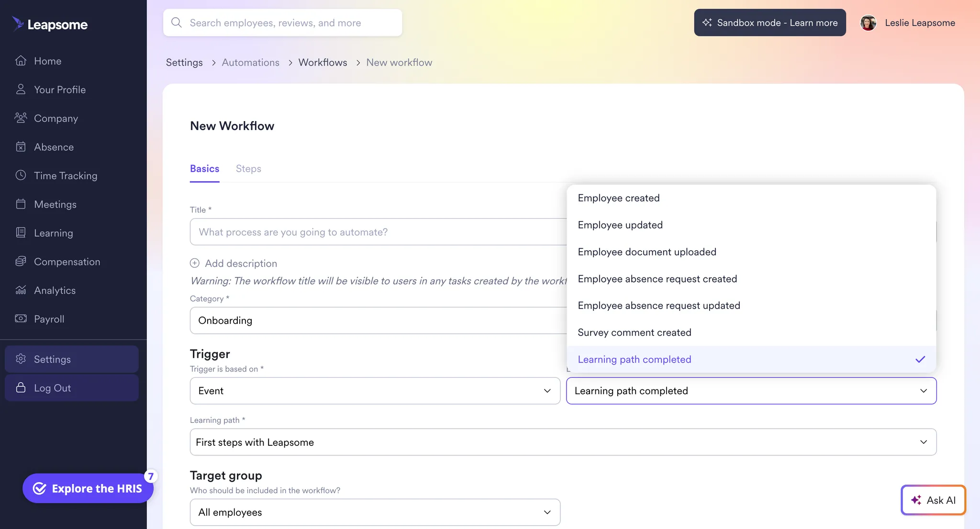The height and width of the screenshot is (529, 980).
Task: Open the Meetings module
Action: click(x=55, y=204)
